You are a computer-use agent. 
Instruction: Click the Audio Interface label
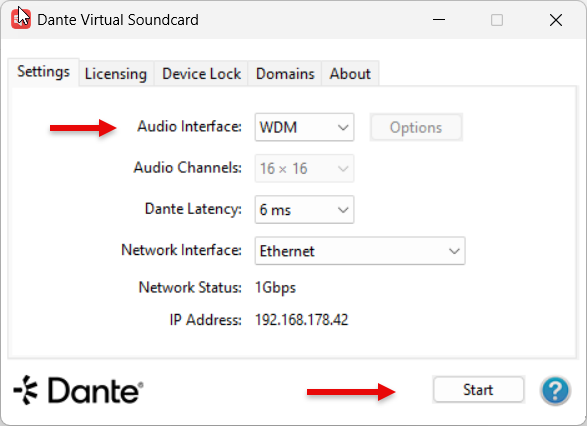pyautogui.click(x=189, y=127)
